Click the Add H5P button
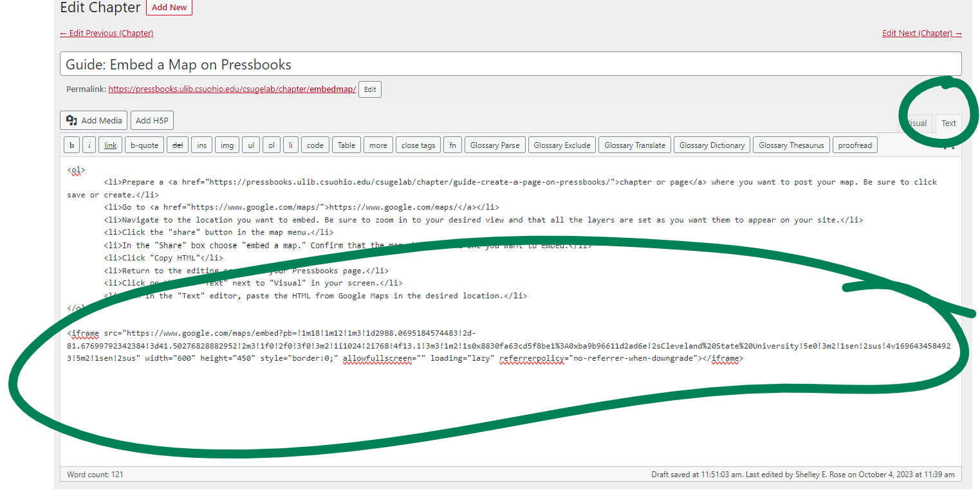This screenshot has height=490, width=980. (152, 120)
